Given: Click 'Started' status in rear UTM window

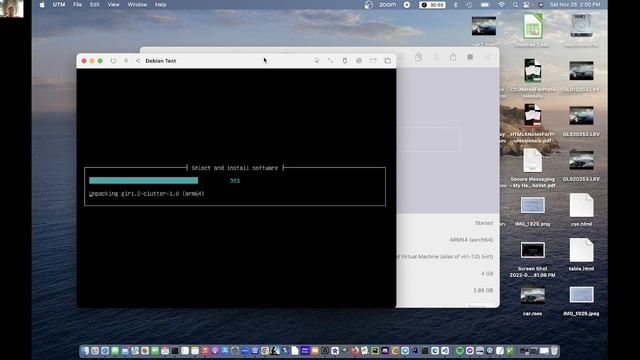Looking at the screenshot, I should [x=484, y=223].
